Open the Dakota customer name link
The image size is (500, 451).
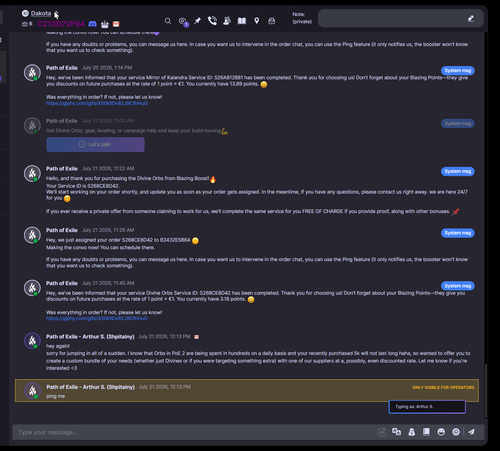point(41,13)
